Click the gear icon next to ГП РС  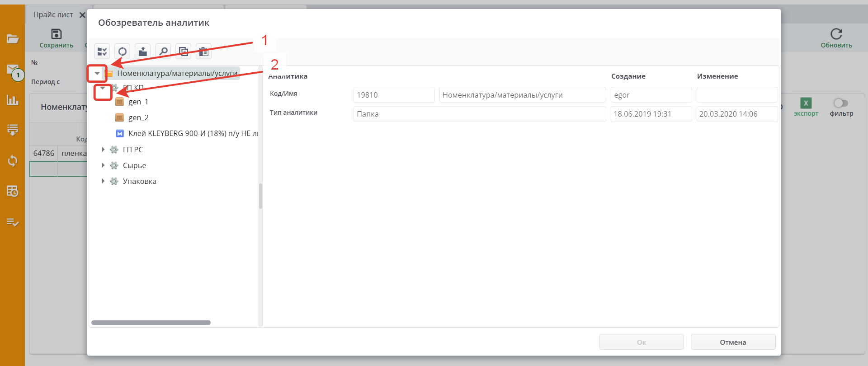[x=114, y=150]
